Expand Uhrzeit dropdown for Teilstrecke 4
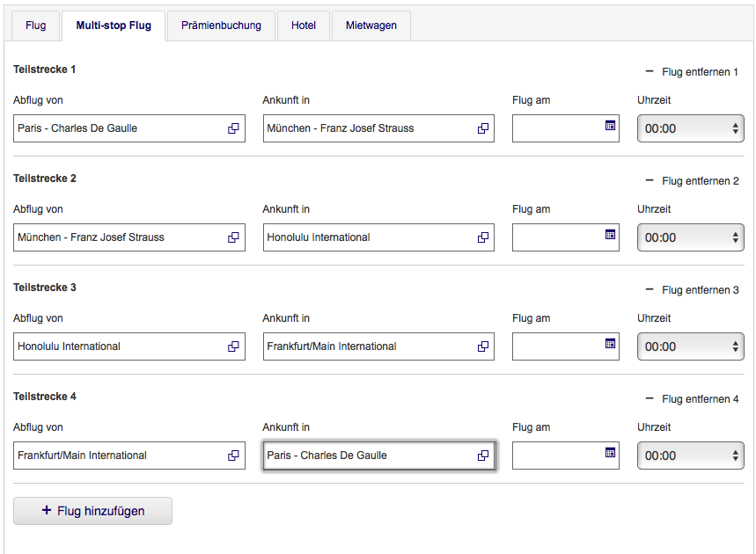The width and height of the screenshot is (756, 554). [690, 456]
